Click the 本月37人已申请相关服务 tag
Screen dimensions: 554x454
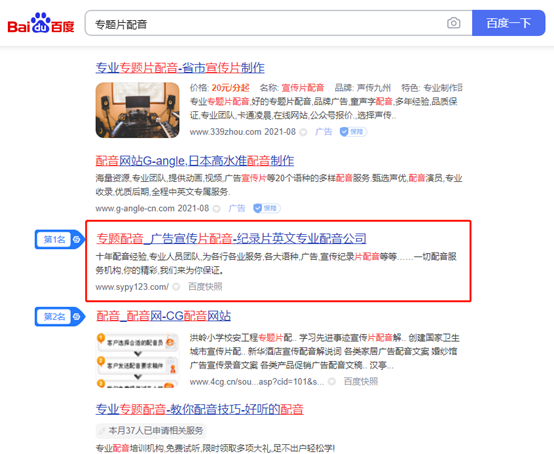click(x=151, y=431)
